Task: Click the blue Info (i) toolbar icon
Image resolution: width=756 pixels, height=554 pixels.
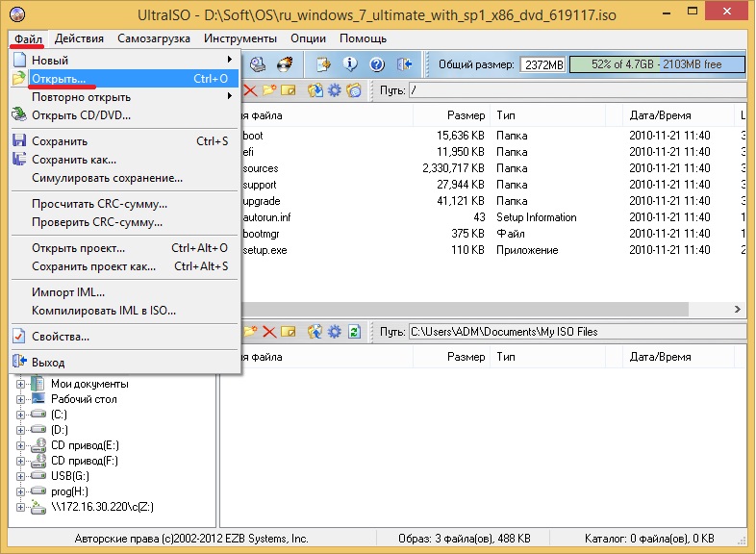Action: click(x=350, y=64)
